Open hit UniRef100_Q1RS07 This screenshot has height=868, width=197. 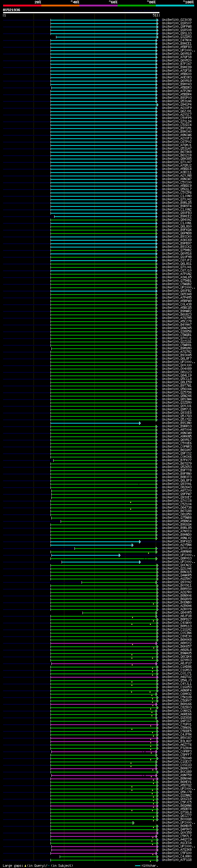click(177, 23)
